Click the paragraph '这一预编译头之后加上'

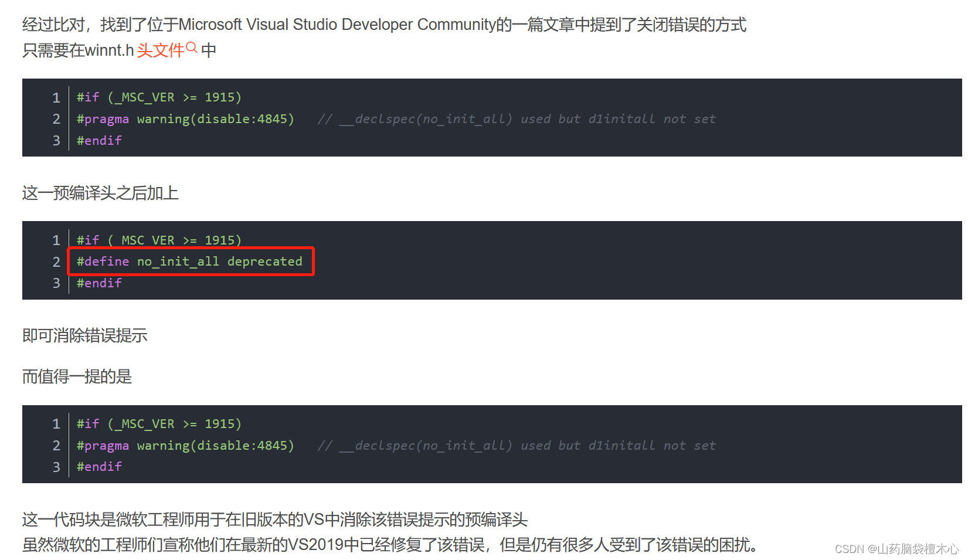pyautogui.click(x=100, y=193)
